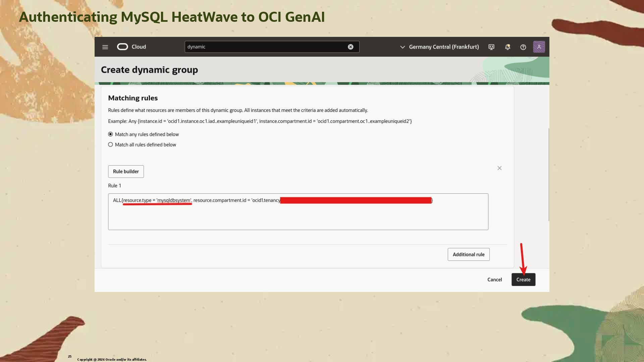Screen dimensions: 644x362
Task: Cancel dynamic group creation
Action: point(494,280)
